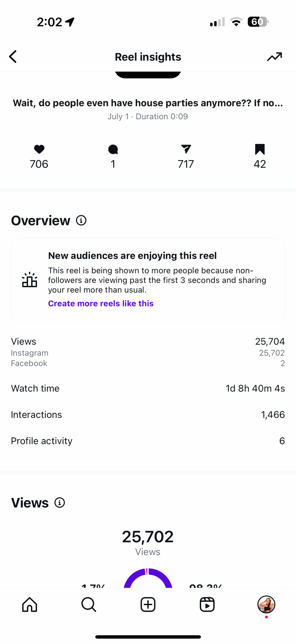Tap the paper plane shares icon
This screenshot has width=296, height=644.
tap(186, 149)
